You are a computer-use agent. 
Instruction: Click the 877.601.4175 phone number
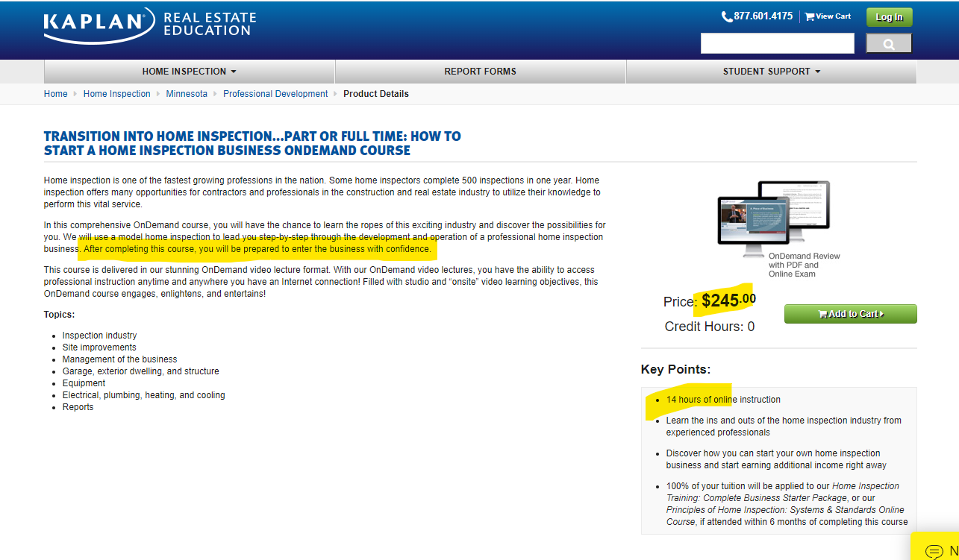[x=763, y=16]
